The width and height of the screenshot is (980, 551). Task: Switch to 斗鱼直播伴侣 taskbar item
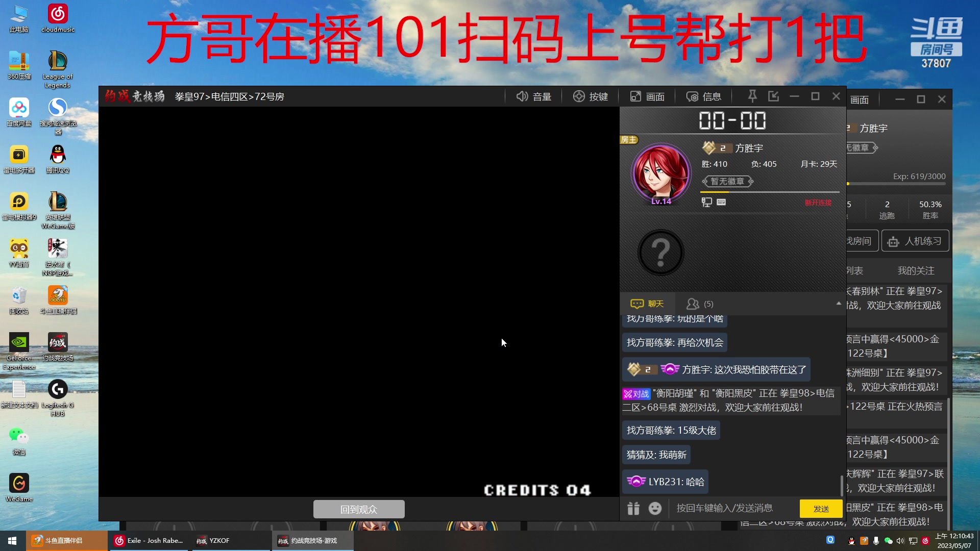(66, 541)
